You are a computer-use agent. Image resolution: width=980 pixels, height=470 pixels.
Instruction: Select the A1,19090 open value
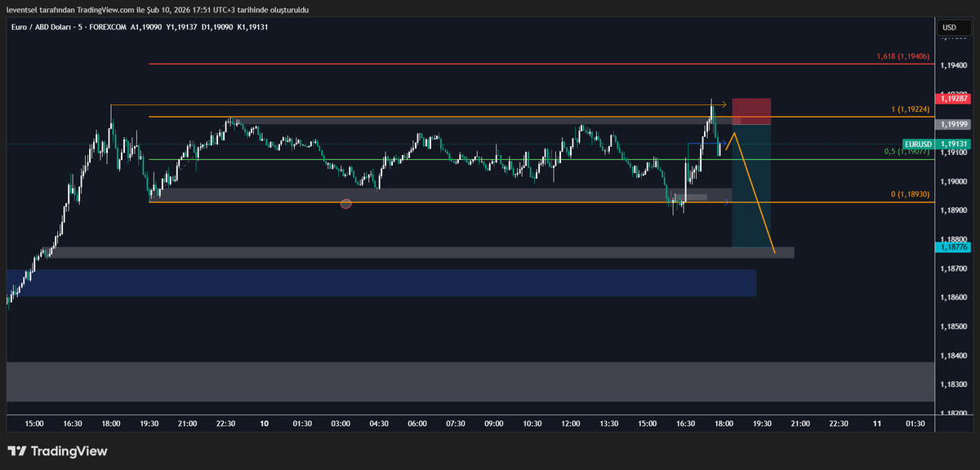click(146, 27)
